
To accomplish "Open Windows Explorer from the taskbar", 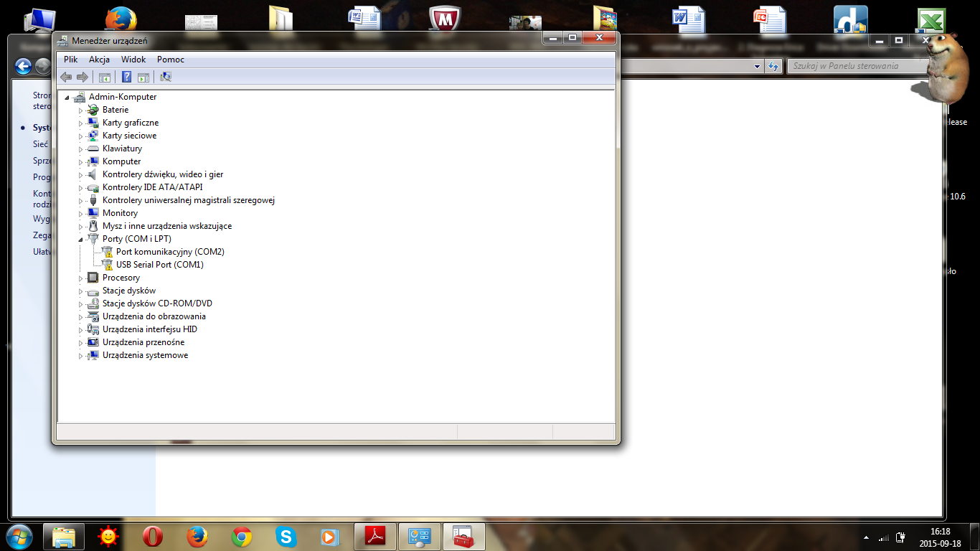I will (64, 537).
